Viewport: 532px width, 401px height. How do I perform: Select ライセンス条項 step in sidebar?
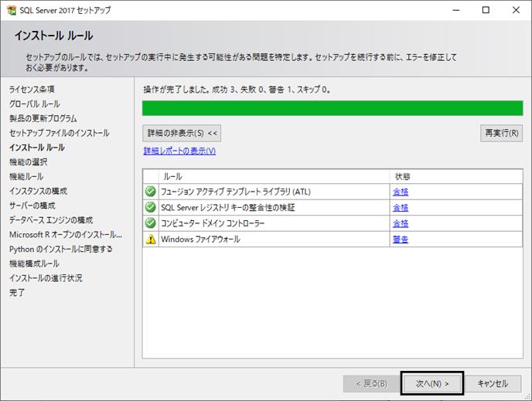(32, 89)
